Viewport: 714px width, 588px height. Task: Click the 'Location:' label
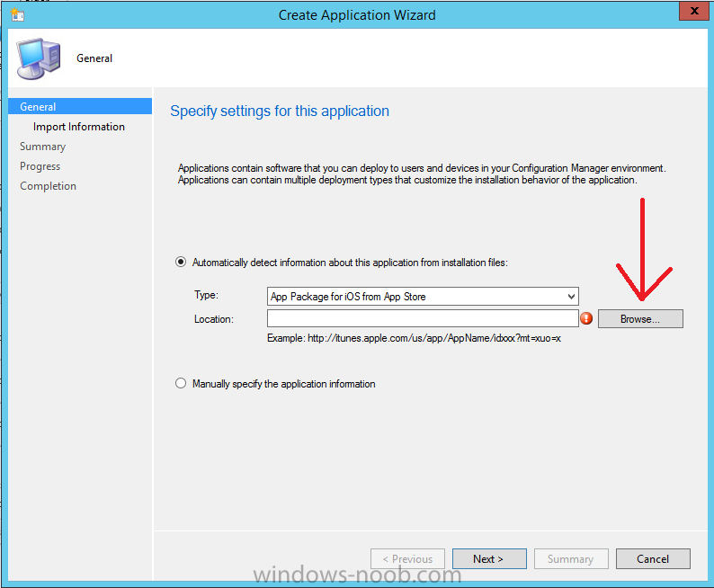coord(214,319)
